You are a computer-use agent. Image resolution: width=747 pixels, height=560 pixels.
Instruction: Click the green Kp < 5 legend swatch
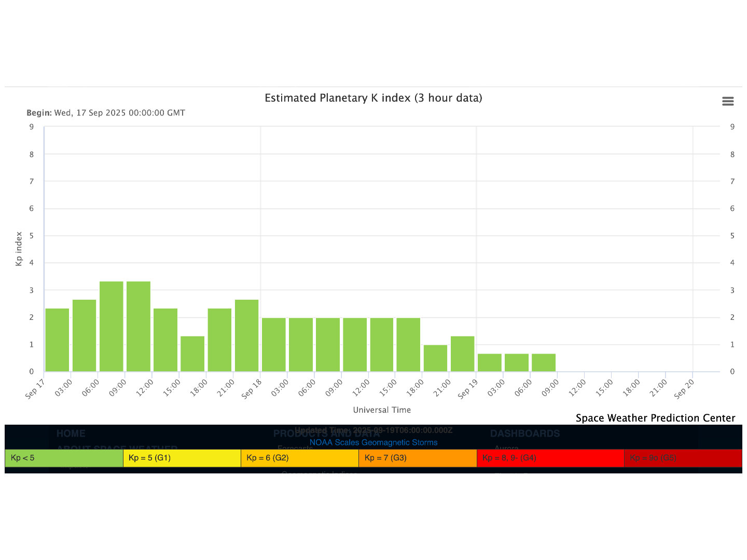[x=64, y=458]
